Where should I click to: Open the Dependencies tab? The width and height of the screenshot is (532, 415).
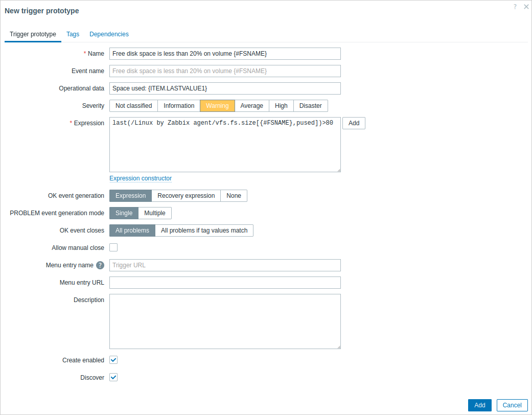coord(109,34)
